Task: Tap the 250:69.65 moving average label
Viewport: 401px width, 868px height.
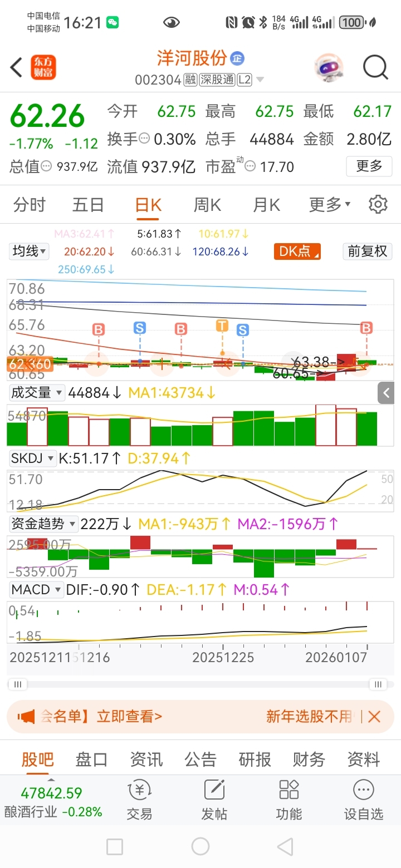Action: [86, 269]
